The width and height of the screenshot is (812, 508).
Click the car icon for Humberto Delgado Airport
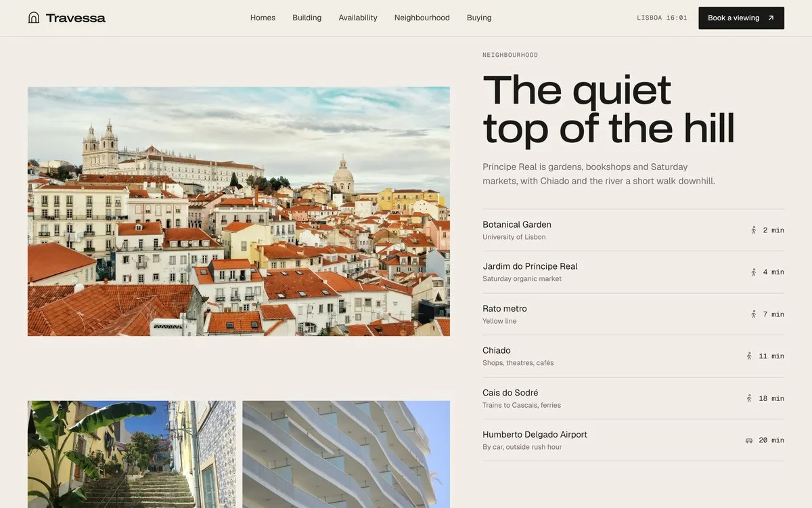tap(749, 440)
